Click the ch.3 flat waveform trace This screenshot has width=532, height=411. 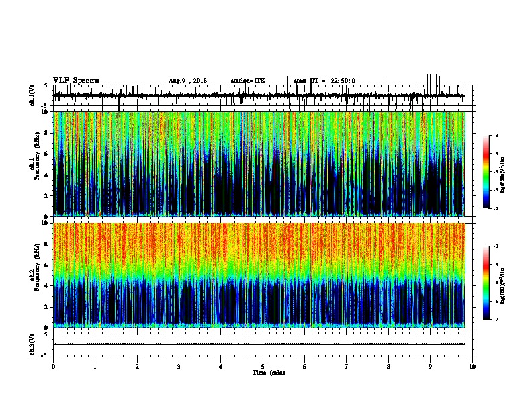tap(259, 345)
